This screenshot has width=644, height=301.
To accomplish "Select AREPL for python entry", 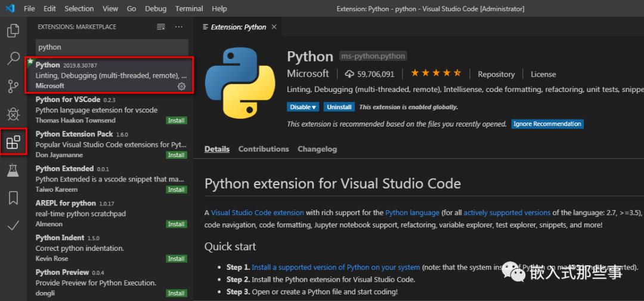I will pyautogui.click(x=109, y=213).
